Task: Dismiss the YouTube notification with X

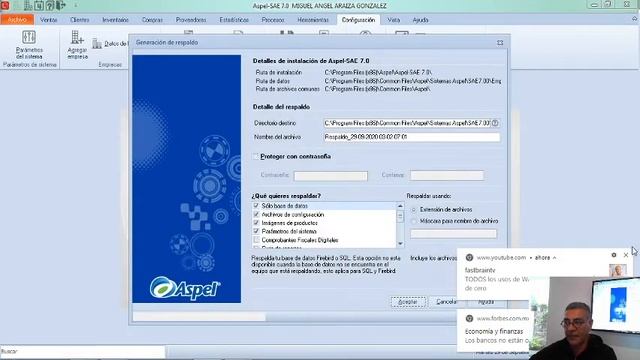Action: click(626, 255)
